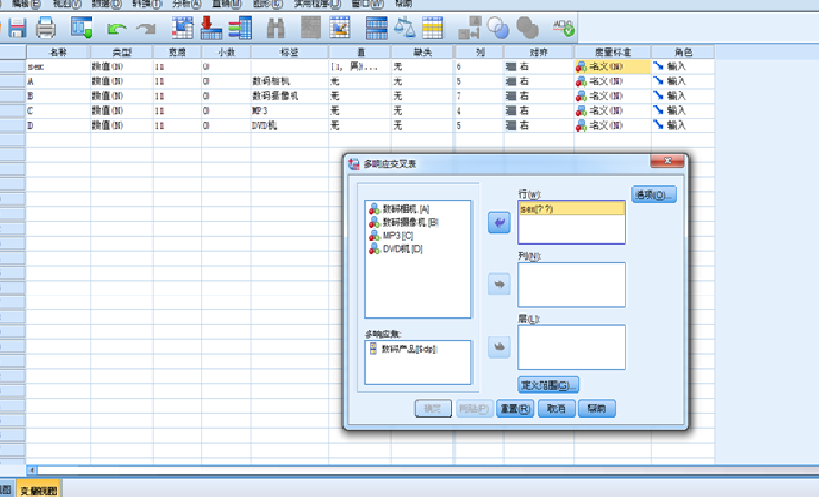Click the Use variable sets circles icon

(498, 28)
